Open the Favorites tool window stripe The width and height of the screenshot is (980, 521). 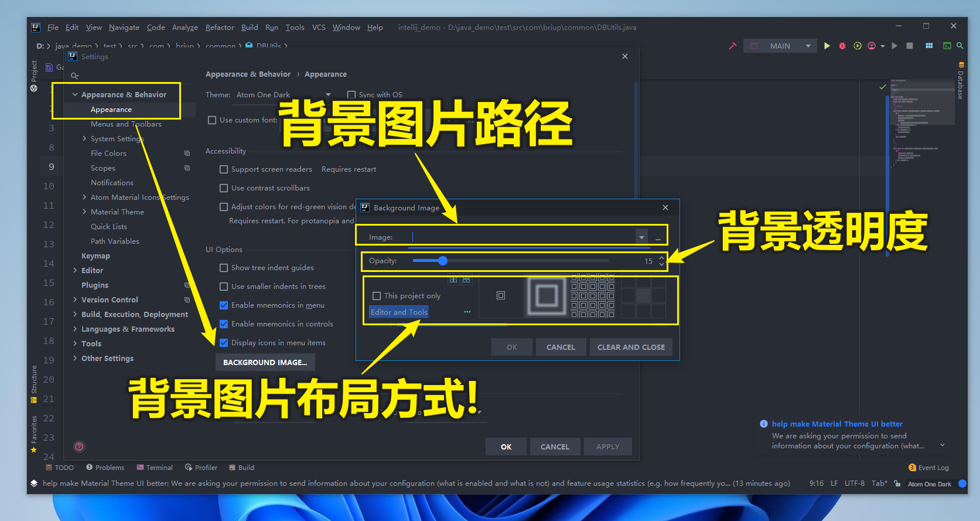point(34,434)
